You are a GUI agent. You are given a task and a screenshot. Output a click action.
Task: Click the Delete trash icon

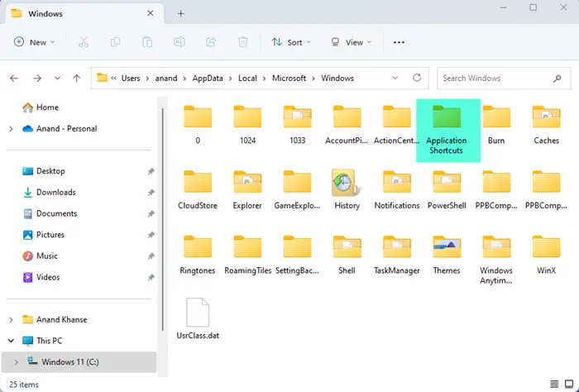[x=243, y=42]
